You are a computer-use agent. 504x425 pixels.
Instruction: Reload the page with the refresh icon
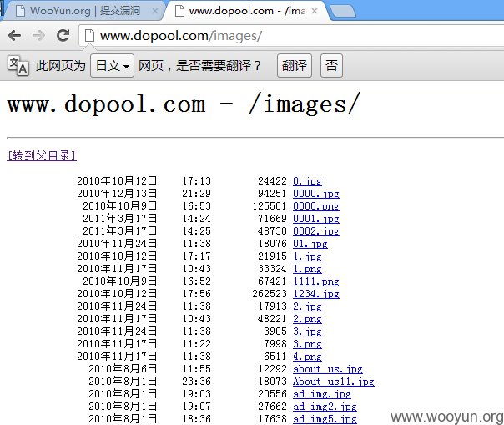click(x=63, y=35)
